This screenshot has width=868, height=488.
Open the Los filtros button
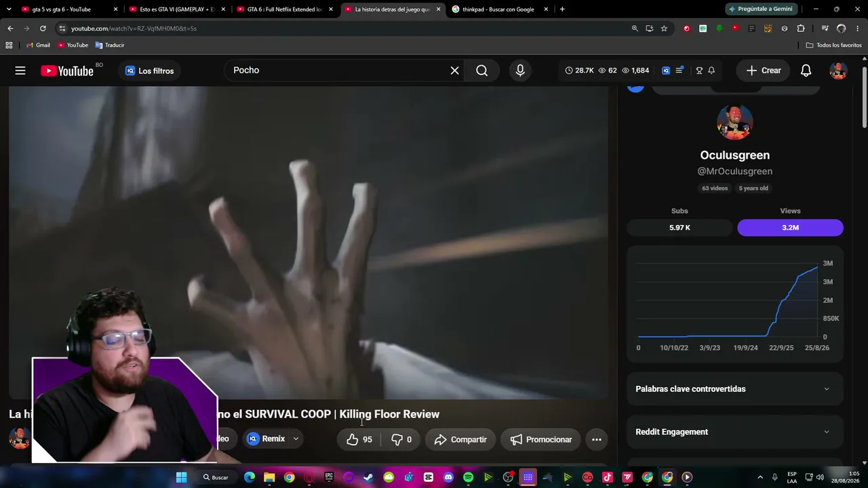pyautogui.click(x=149, y=70)
